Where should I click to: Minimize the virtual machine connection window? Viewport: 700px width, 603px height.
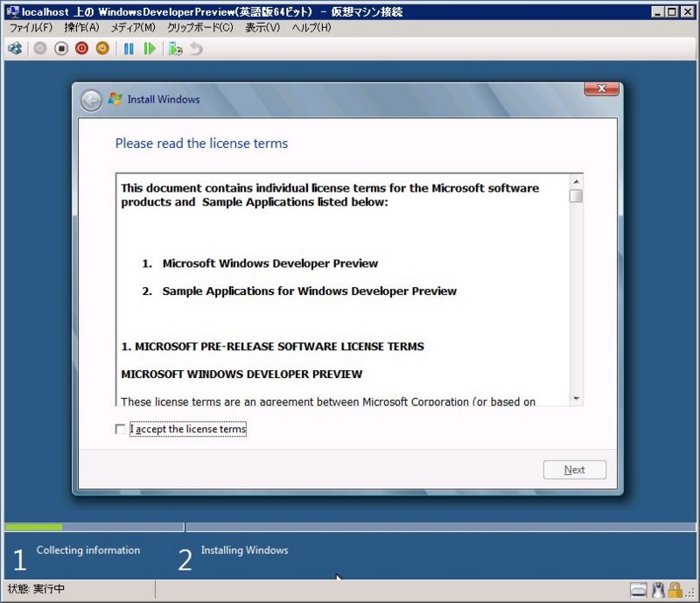[x=657, y=12]
